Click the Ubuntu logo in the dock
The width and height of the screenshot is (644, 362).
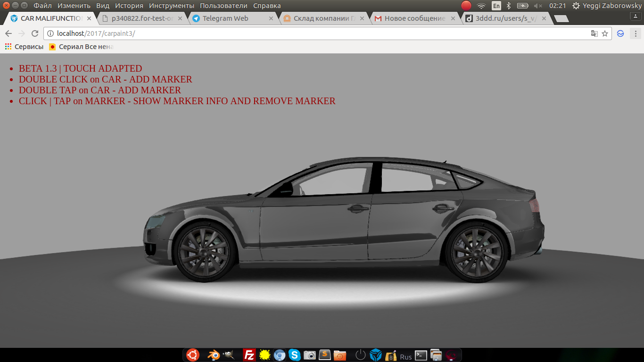(193, 355)
